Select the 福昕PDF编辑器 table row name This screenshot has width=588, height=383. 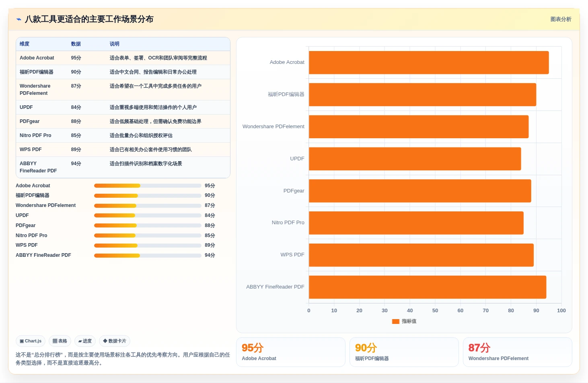[x=37, y=72]
